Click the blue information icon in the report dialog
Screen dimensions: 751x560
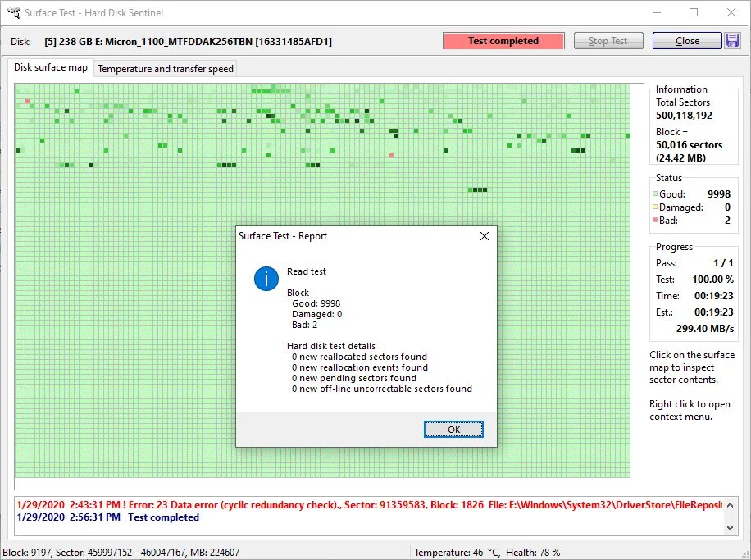[x=266, y=278]
